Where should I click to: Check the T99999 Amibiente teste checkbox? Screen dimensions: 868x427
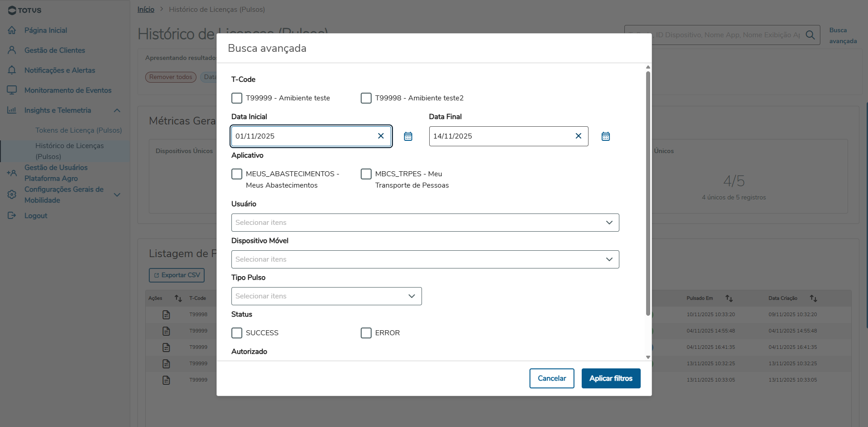click(x=237, y=98)
